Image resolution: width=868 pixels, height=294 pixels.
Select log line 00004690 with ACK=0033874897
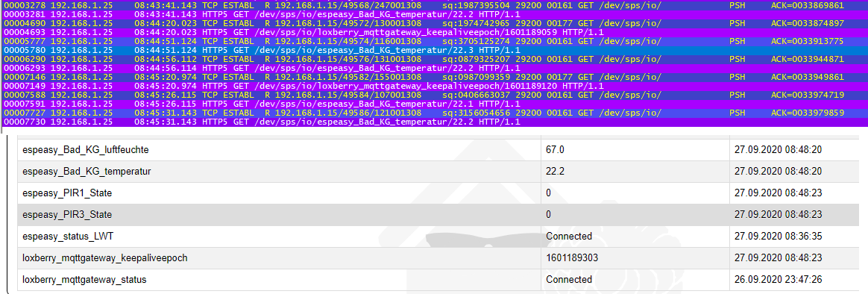click(x=434, y=23)
